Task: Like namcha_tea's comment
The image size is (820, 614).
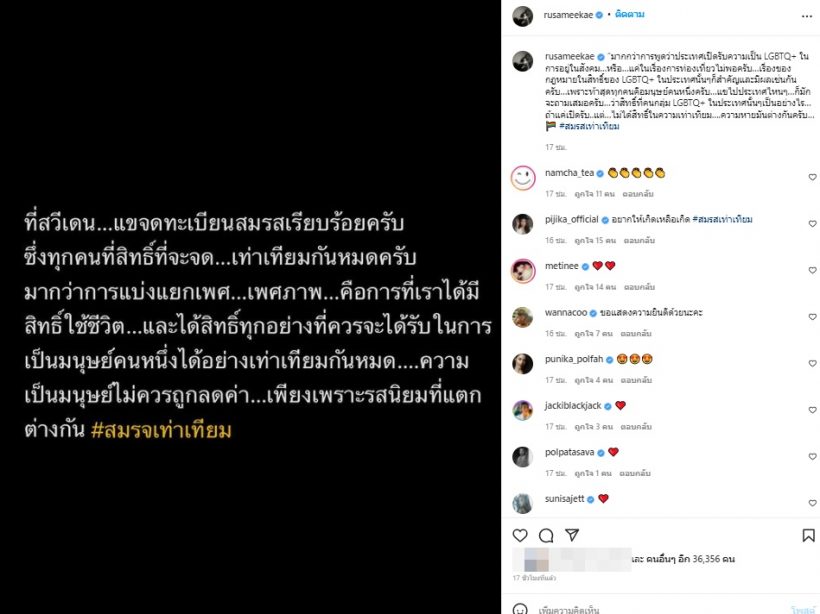Action: [812, 177]
